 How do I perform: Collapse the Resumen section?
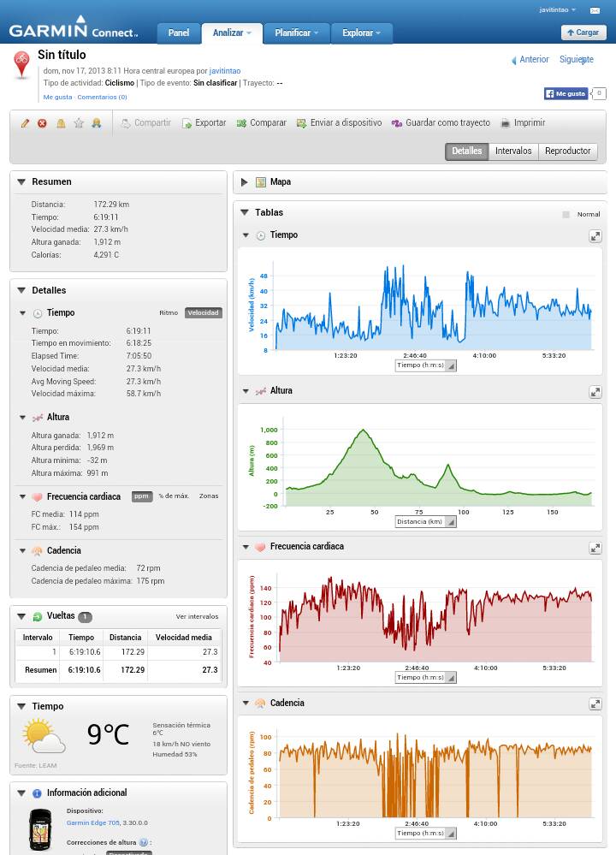[21, 182]
